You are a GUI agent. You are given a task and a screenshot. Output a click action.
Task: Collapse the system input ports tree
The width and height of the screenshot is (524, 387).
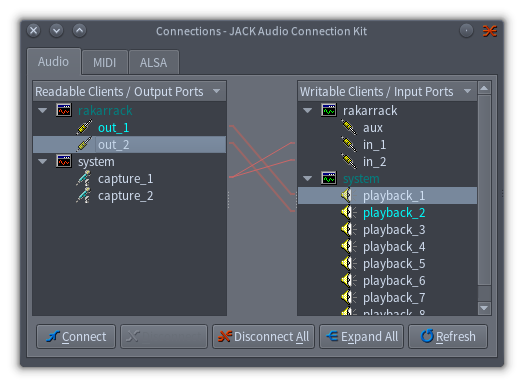point(307,178)
